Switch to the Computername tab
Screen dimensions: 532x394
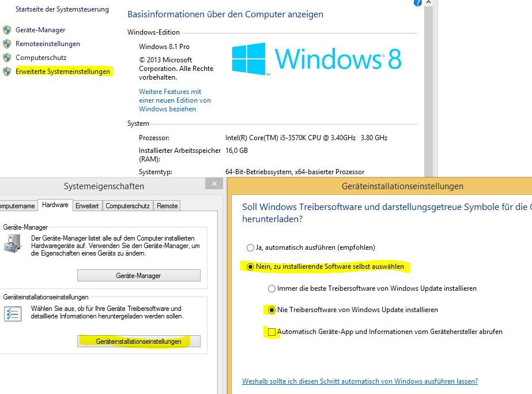click(x=18, y=206)
